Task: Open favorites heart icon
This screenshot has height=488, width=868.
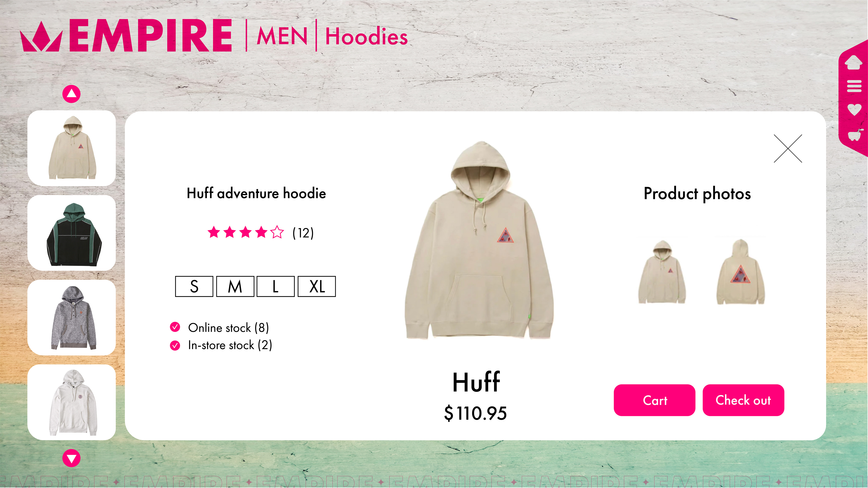Action: pyautogui.click(x=854, y=109)
